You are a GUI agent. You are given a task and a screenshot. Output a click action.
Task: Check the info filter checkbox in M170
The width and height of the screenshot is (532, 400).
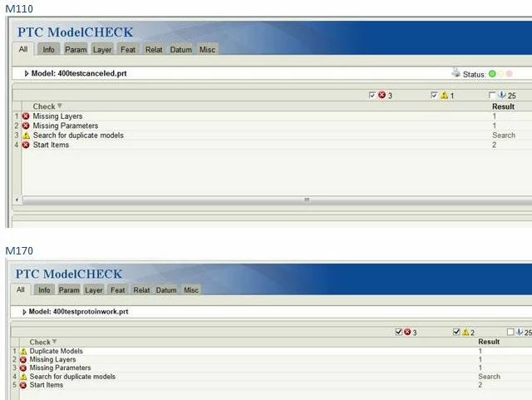click(x=510, y=332)
